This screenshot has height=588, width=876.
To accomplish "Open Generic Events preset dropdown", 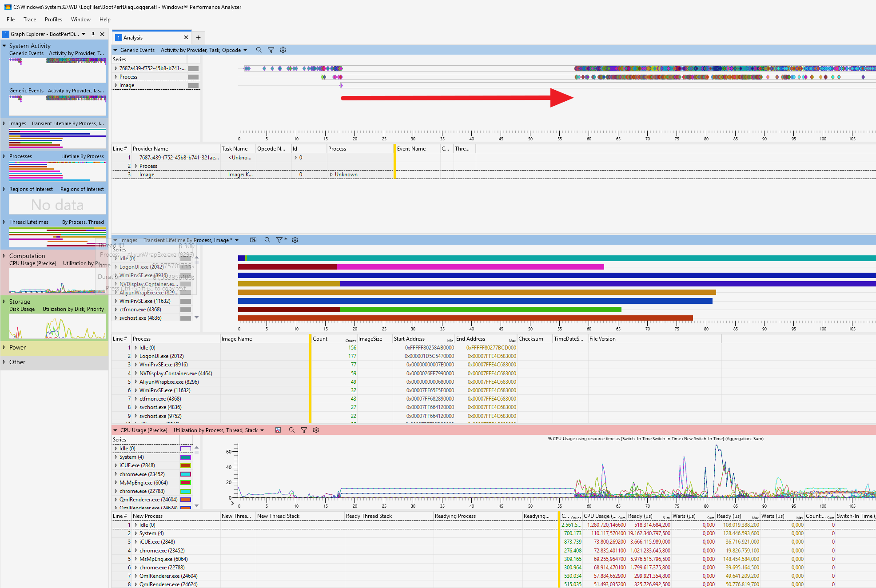I will [x=245, y=50].
